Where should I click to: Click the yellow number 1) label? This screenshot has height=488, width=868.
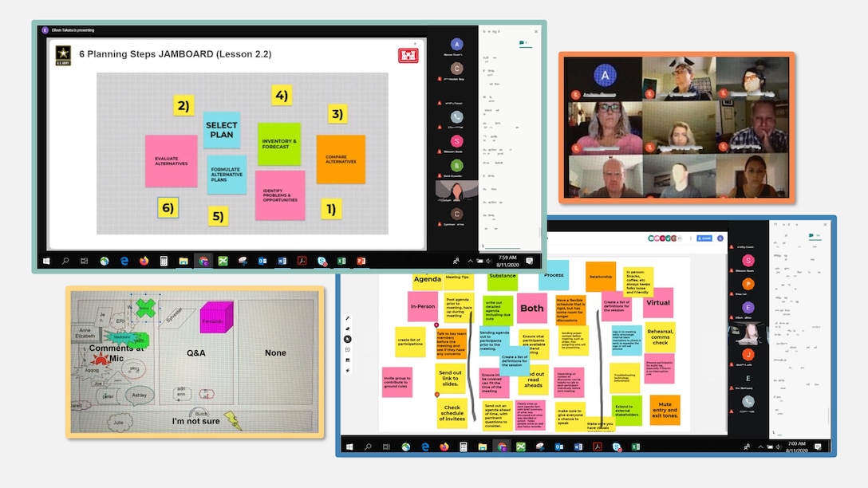point(331,209)
